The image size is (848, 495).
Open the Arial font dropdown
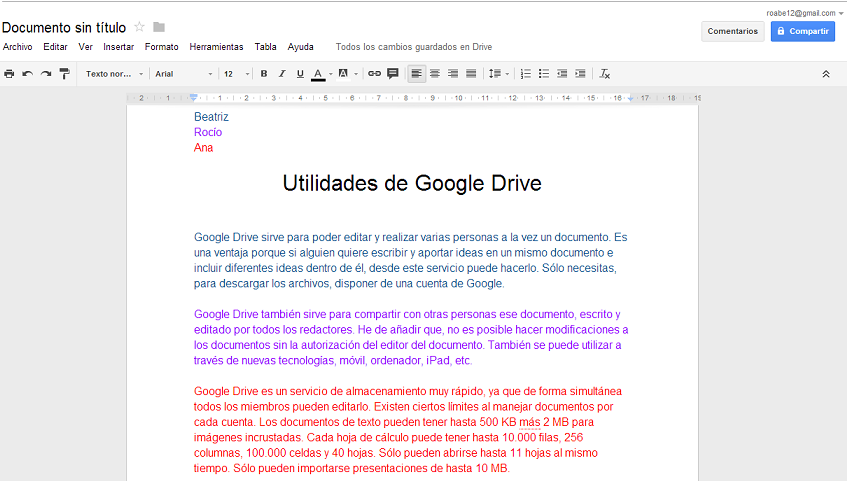(184, 74)
